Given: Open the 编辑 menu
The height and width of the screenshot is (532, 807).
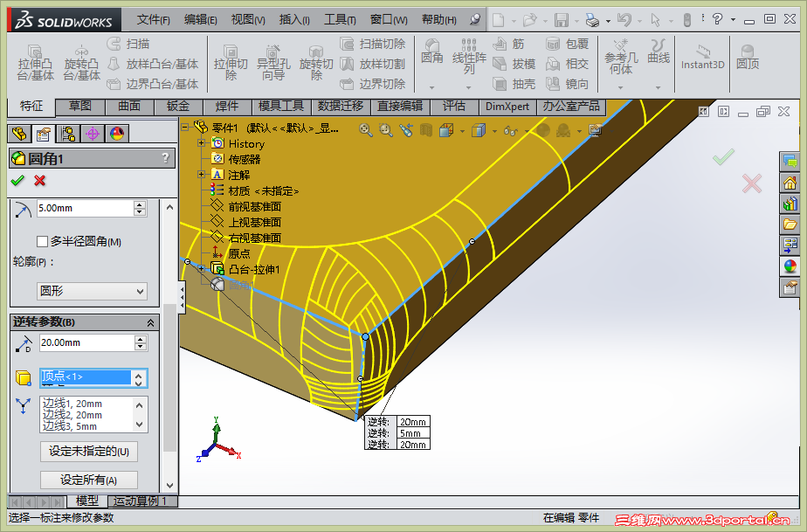Looking at the screenshot, I should tap(201, 20).
